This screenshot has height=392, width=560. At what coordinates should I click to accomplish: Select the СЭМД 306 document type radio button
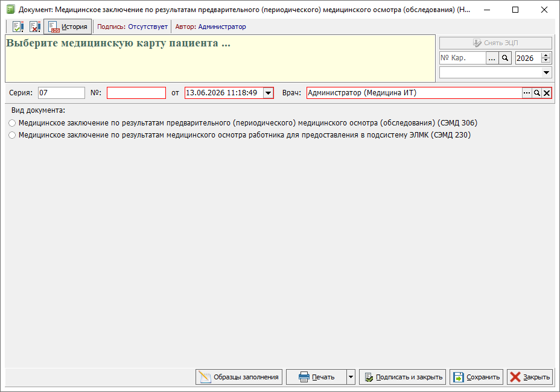coord(12,123)
